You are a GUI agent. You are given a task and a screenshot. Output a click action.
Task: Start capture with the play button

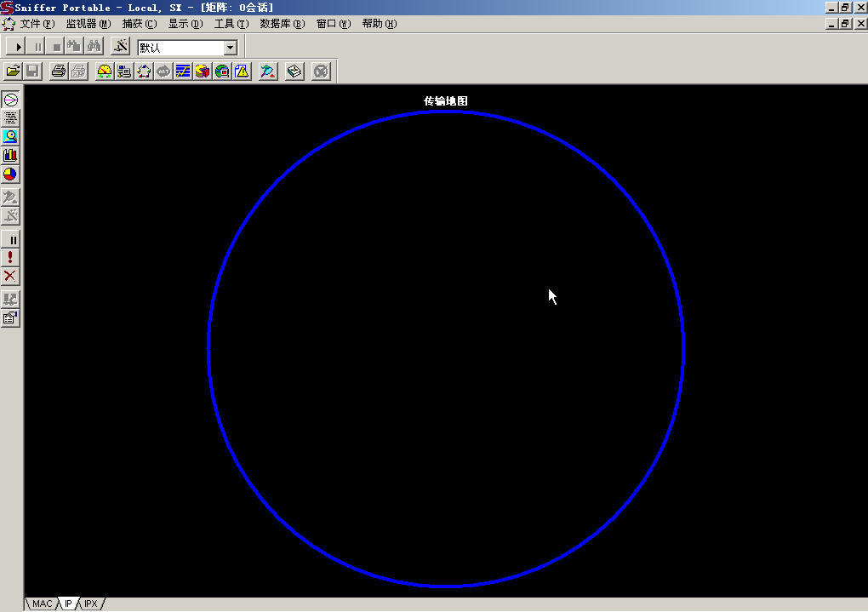click(19, 48)
